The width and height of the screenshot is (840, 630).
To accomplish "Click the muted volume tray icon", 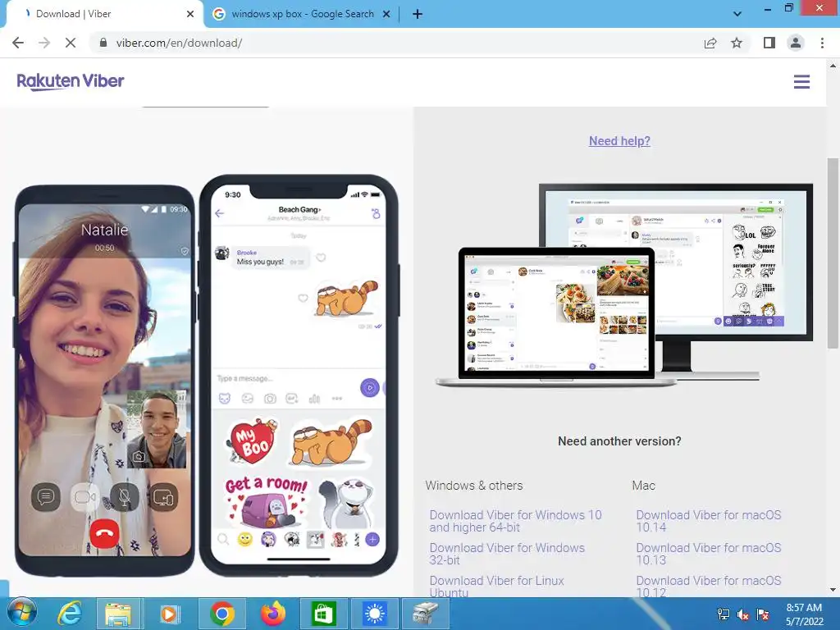I will pyautogui.click(x=743, y=614).
